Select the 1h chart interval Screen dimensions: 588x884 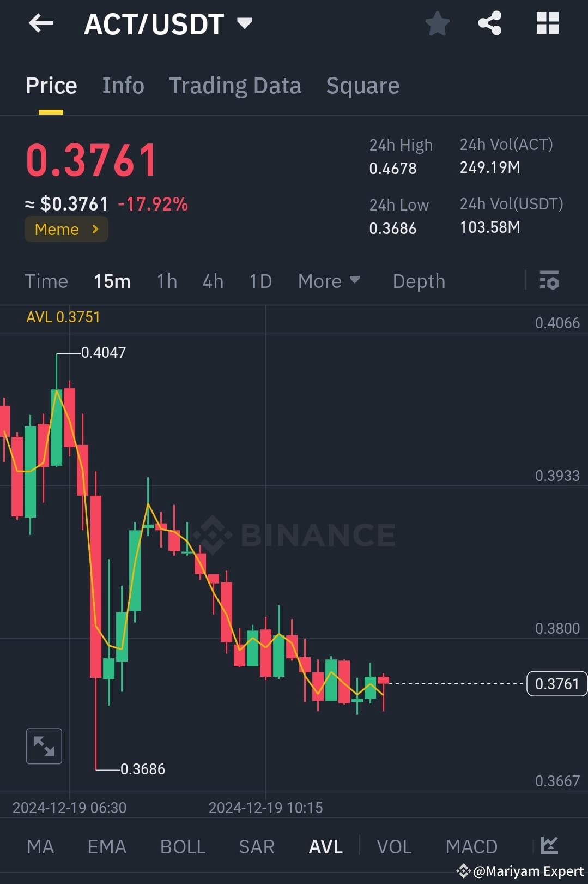coord(166,281)
